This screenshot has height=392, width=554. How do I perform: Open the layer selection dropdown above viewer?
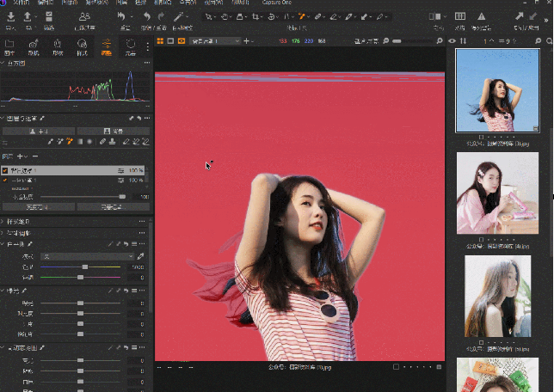pos(215,41)
